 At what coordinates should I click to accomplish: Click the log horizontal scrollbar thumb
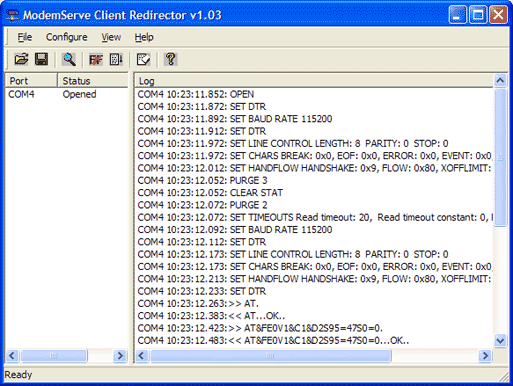271,356
